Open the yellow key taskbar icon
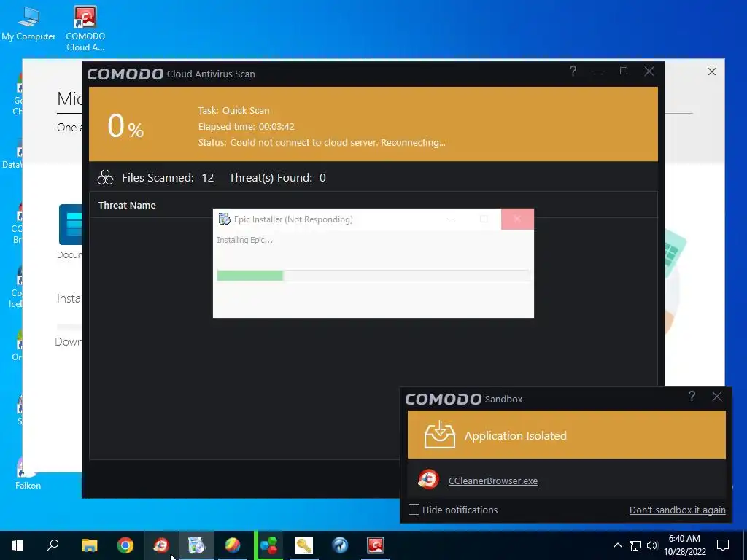 [x=304, y=545]
